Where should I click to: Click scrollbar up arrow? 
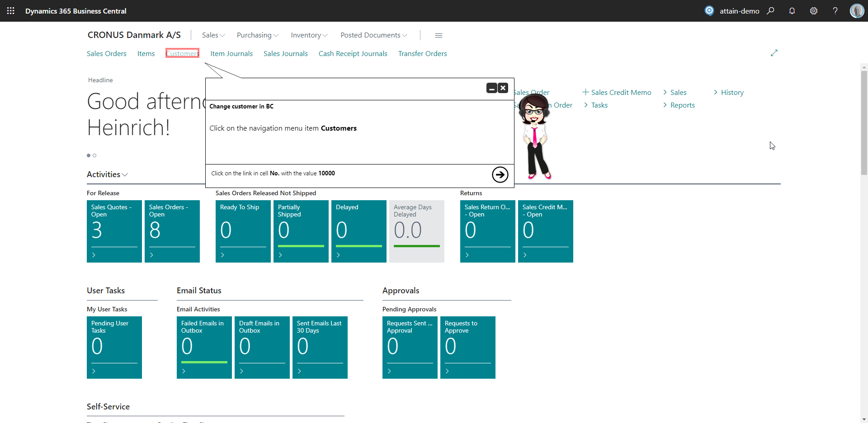[864, 67]
